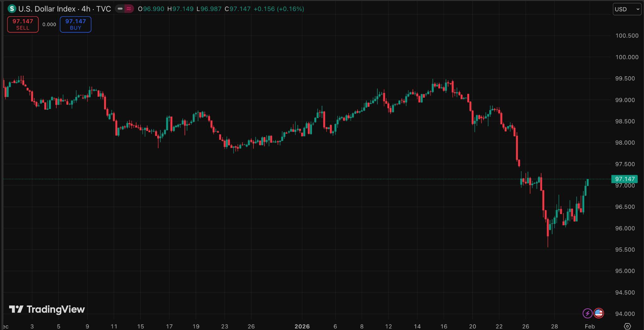Click the gray dash indicator in the pill
The width and height of the screenshot is (644, 330).
pyautogui.click(x=120, y=9)
